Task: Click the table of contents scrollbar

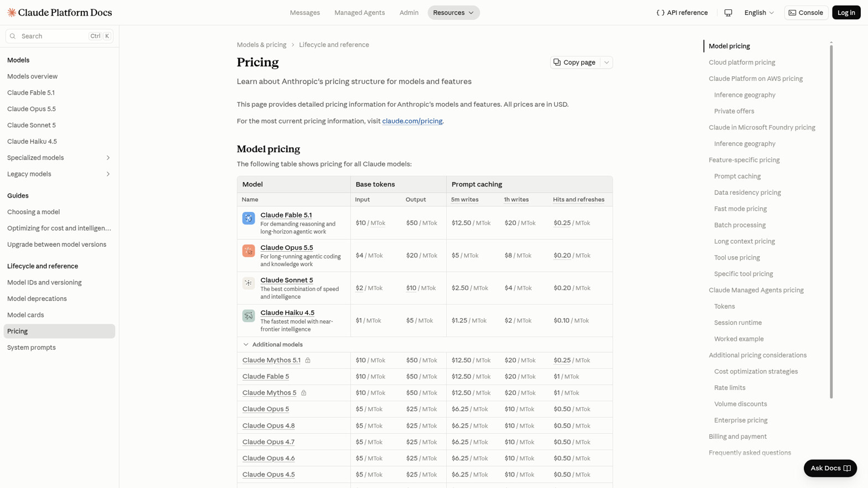Action: point(831,221)
